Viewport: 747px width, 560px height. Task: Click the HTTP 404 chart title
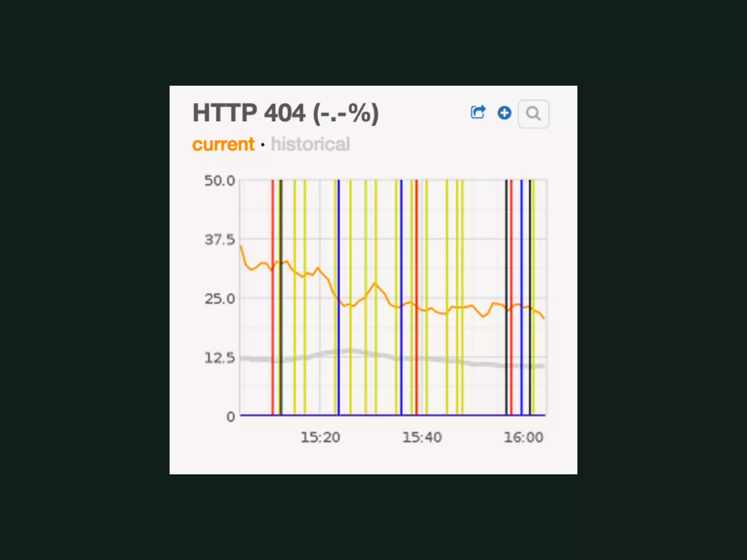(x=286, y=113)
